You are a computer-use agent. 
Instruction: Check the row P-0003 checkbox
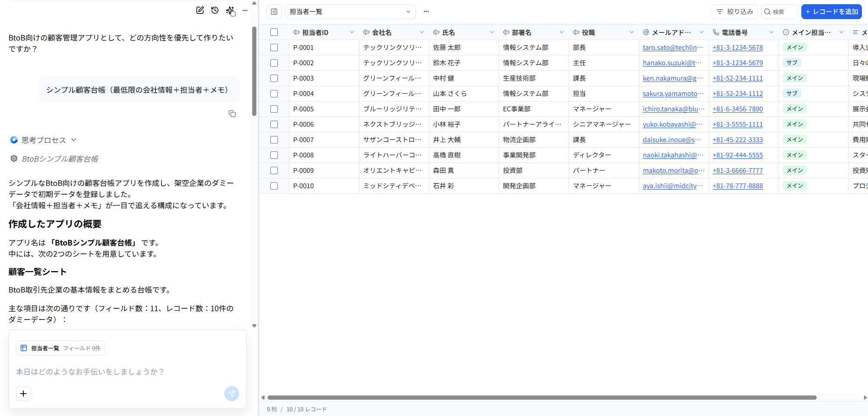coord(274,78)
